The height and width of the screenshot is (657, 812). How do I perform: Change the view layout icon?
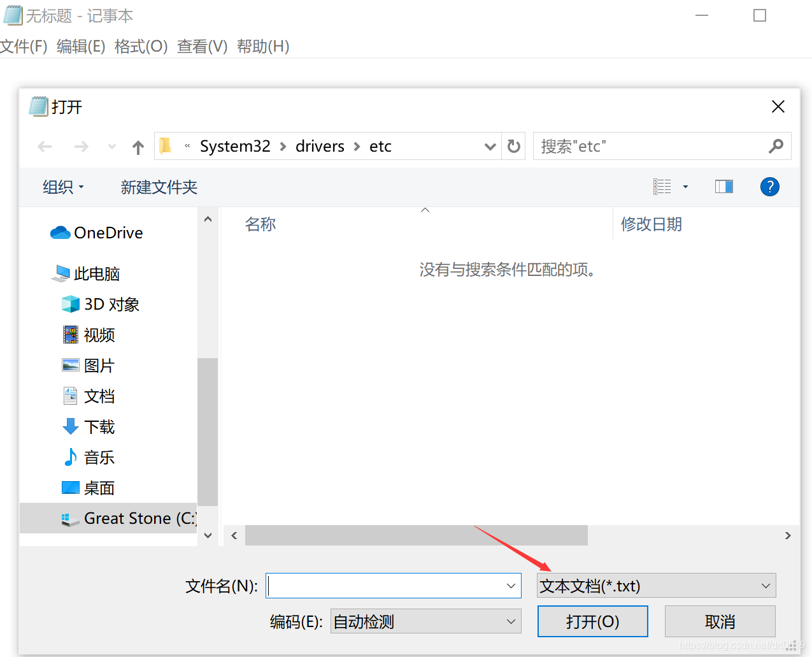click(662, 187)
